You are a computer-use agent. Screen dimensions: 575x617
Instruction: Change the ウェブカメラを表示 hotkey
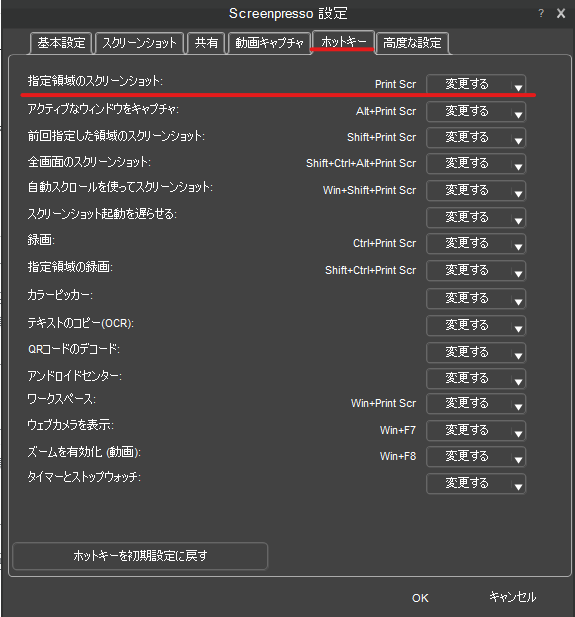pos(476,430)
